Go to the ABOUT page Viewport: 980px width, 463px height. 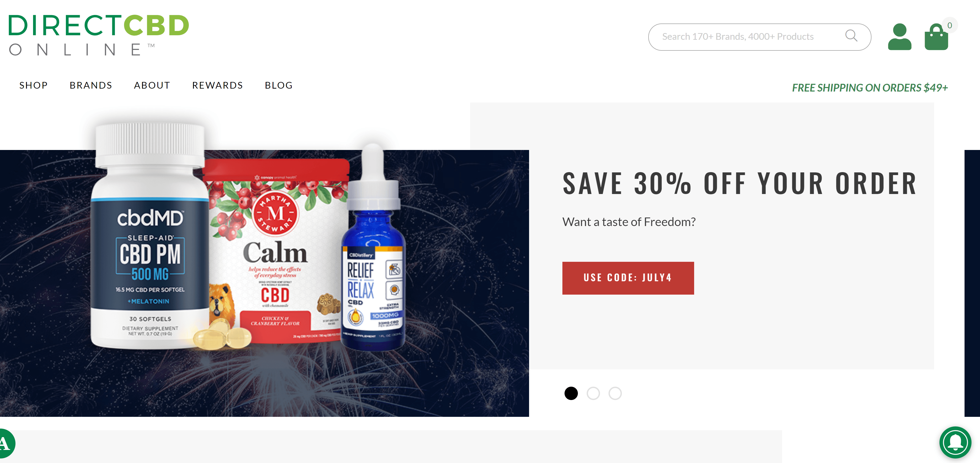152,85
